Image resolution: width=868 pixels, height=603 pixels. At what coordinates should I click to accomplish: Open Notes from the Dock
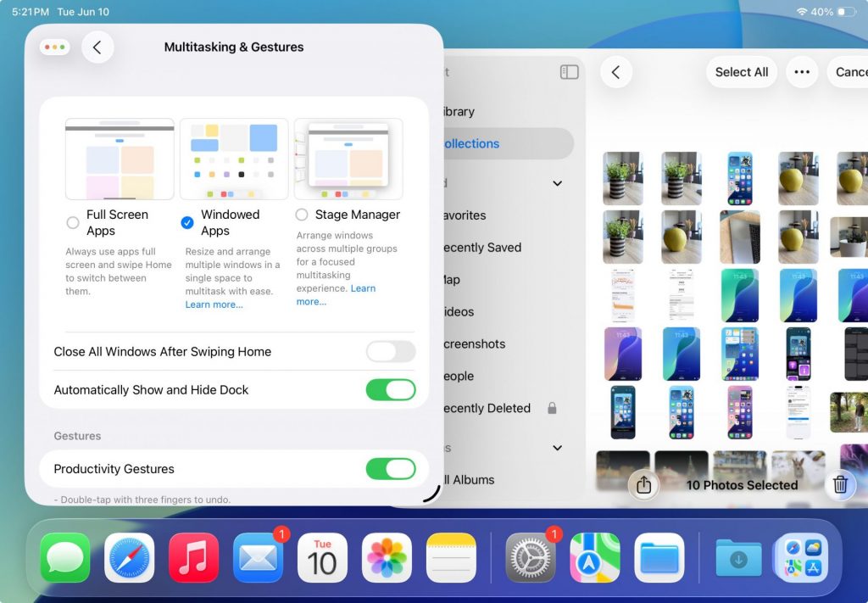[451, 557]
